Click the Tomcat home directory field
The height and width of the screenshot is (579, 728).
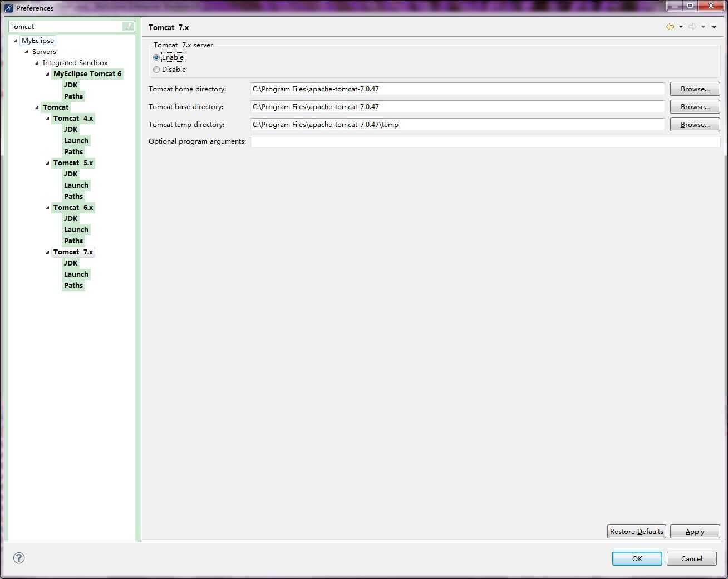(x=458, y=89)
